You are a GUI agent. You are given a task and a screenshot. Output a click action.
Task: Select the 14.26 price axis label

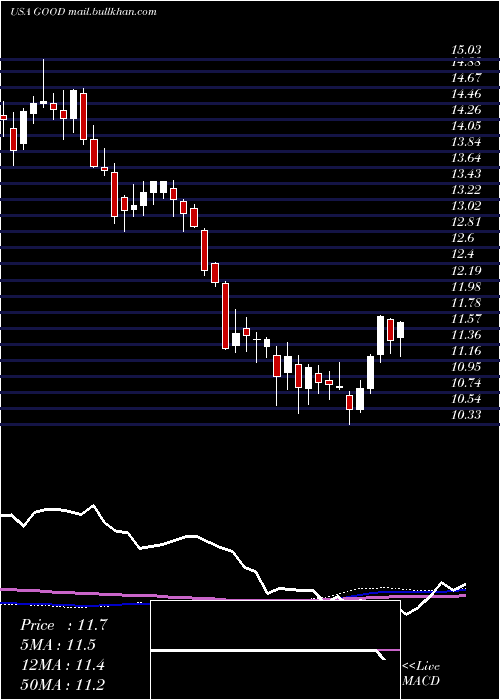click(x=466, y=110)
